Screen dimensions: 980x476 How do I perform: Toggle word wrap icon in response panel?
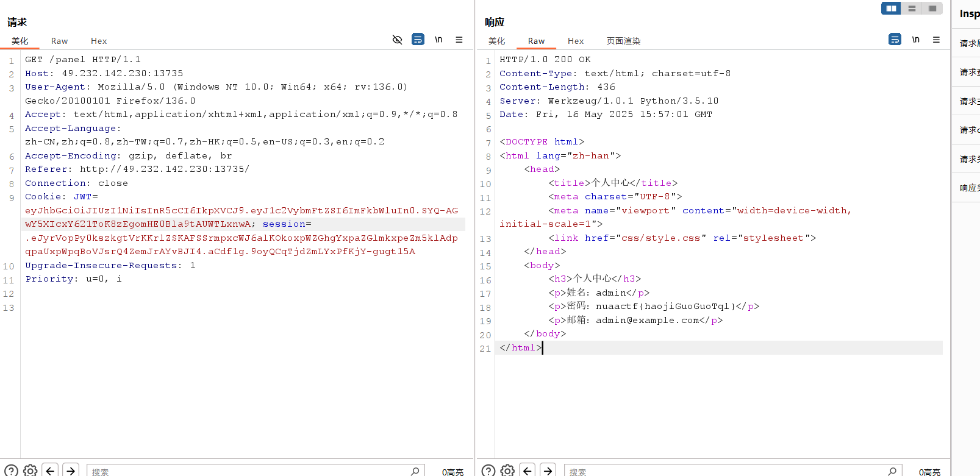coord(895,40)
